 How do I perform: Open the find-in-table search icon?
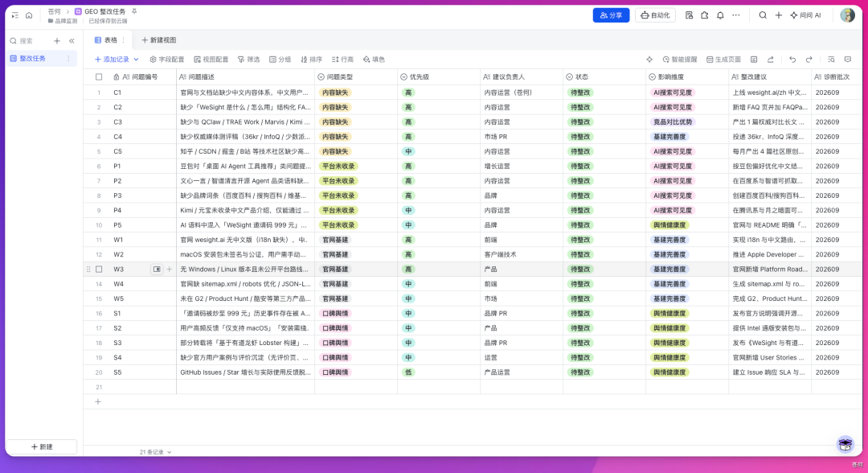[x=831, y=60]
